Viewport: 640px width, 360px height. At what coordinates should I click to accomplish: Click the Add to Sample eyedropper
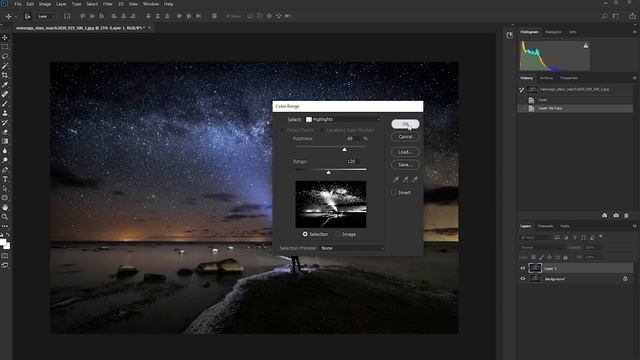[x=405, y=179]
